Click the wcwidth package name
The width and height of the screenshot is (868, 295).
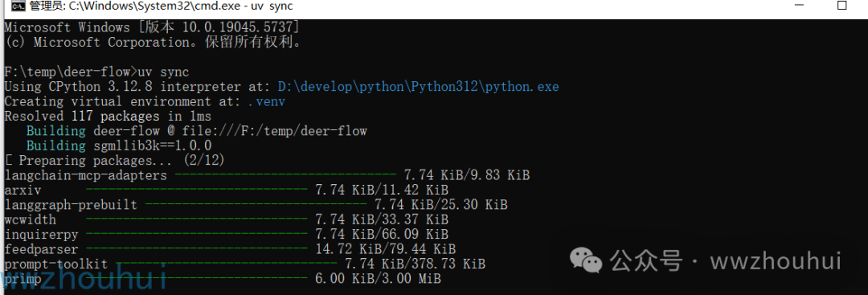pos(30,219)
